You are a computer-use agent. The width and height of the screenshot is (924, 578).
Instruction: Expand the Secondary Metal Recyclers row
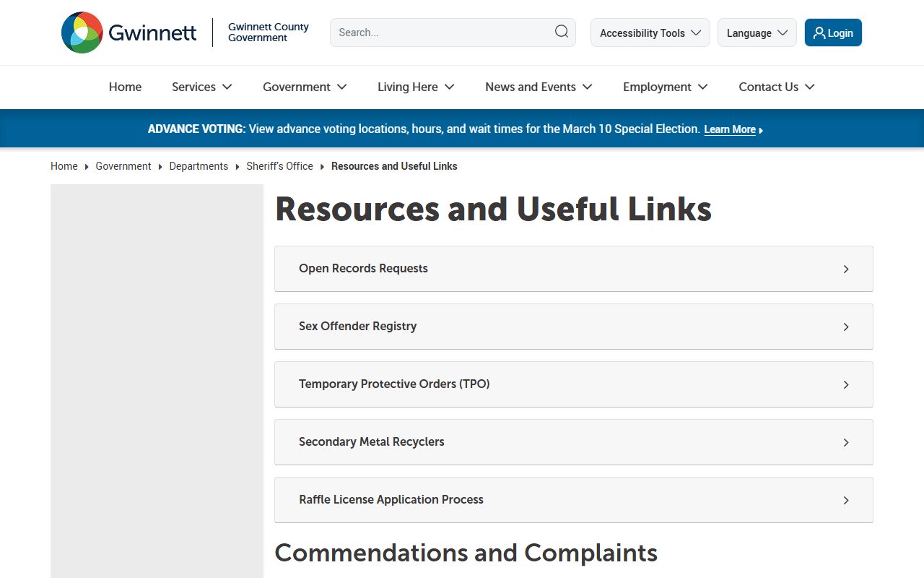(x=574, y=442)
